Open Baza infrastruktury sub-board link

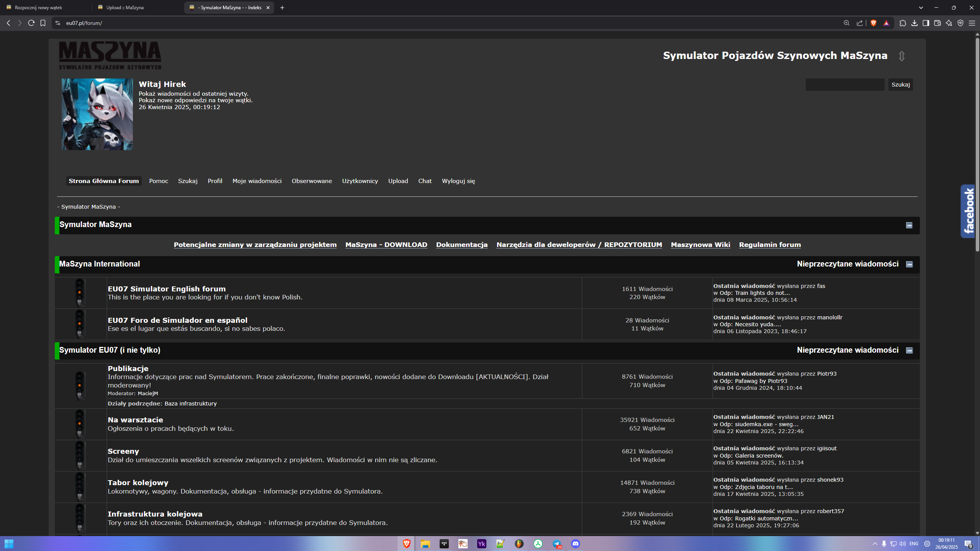190,404
